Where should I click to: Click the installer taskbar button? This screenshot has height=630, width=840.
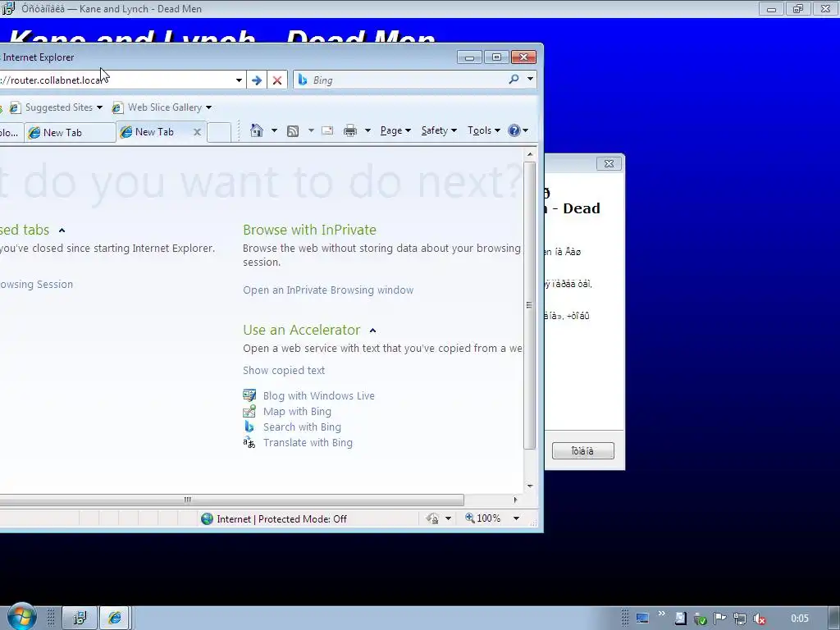(x=80, y=619)
